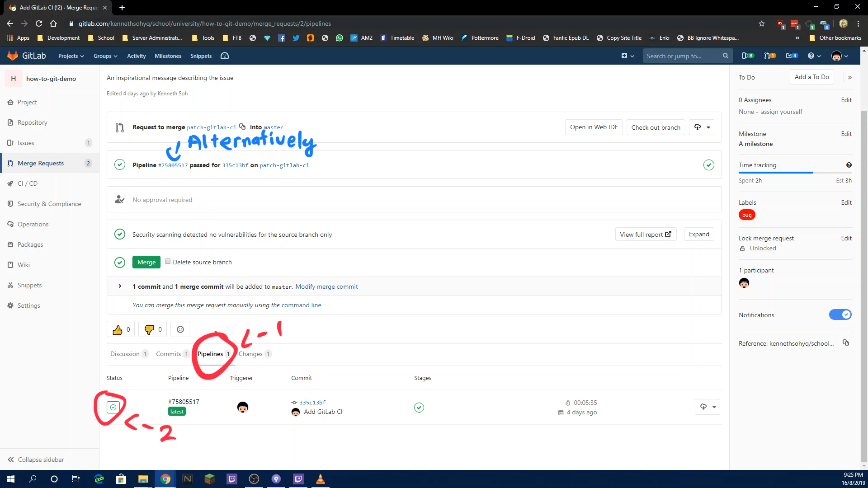Add an emoji reaction with smiley icon

(180, 329)
